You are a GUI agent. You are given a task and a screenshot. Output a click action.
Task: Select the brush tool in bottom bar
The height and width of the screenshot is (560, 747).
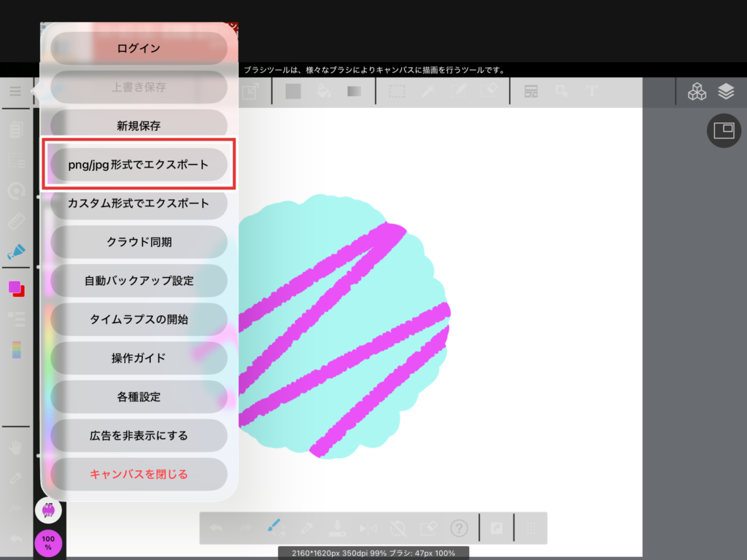(275, 527)
